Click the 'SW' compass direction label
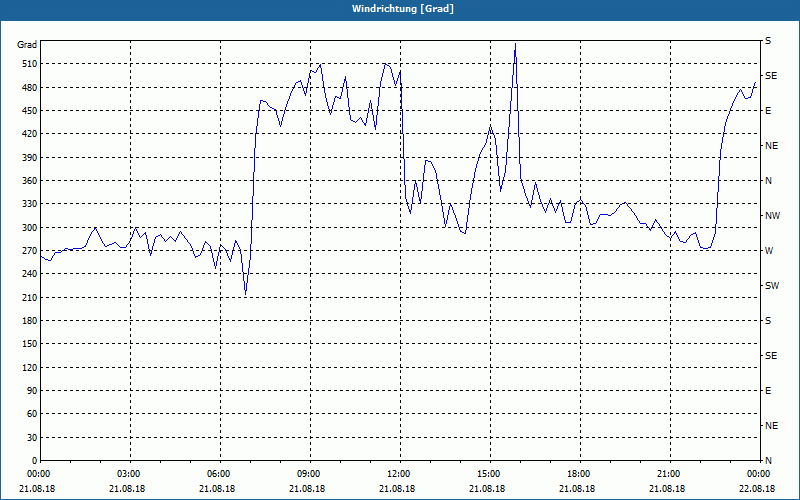 pos(772,286)
